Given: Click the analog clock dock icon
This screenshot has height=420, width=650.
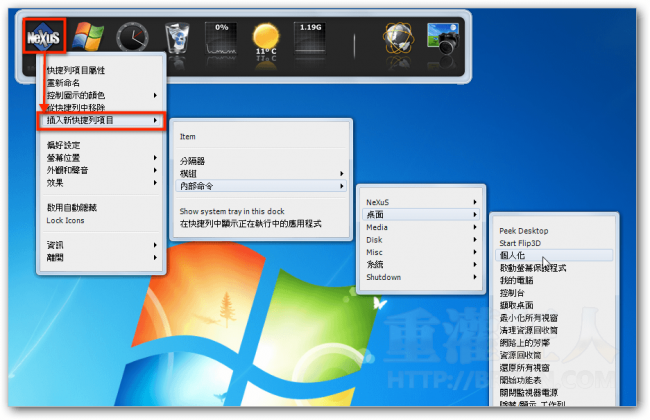Looking at the screenshot, I should point(132,39).
